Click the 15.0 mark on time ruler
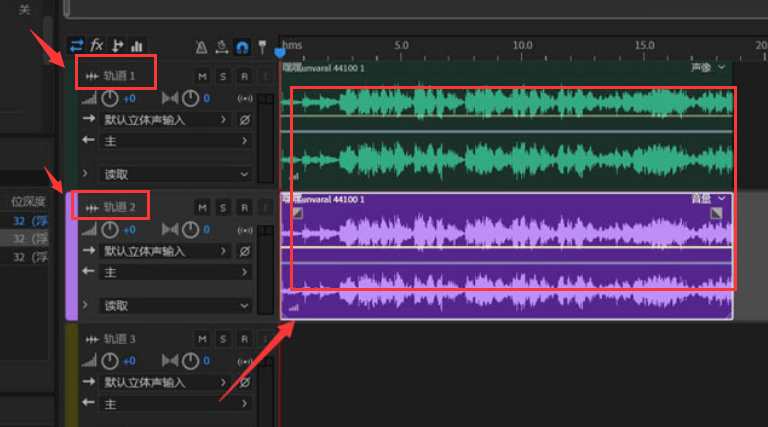Screen dimensions: 768x427 [644, 46]
